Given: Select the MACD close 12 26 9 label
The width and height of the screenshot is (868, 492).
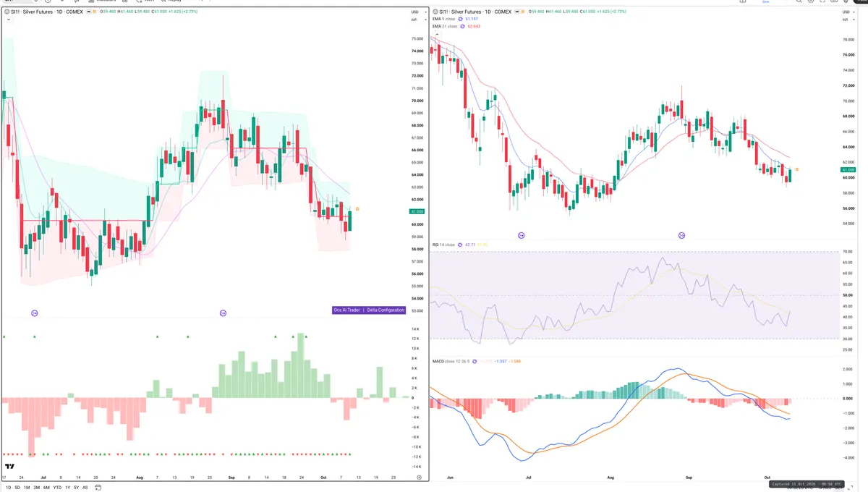Looking at the screenshot, I should 451,361.
